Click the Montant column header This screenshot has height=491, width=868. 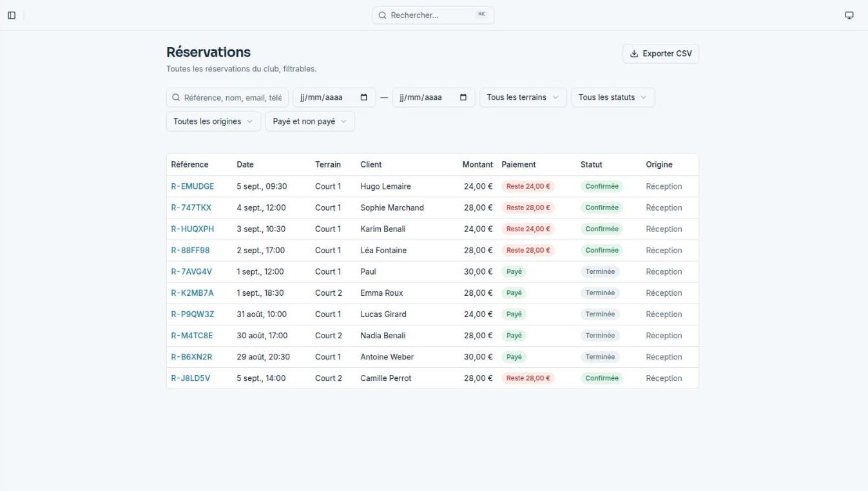[x=477, y=164]
